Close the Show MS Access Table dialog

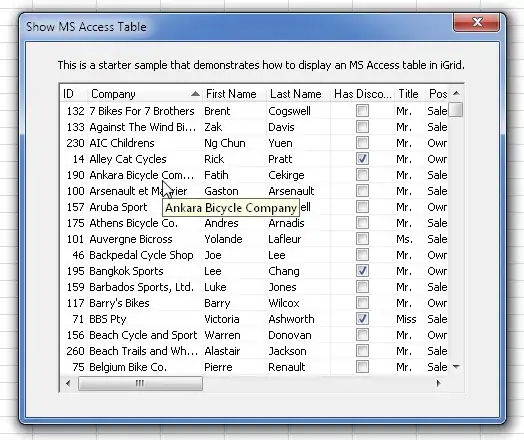pyautogui.click(x=476, y=23)
